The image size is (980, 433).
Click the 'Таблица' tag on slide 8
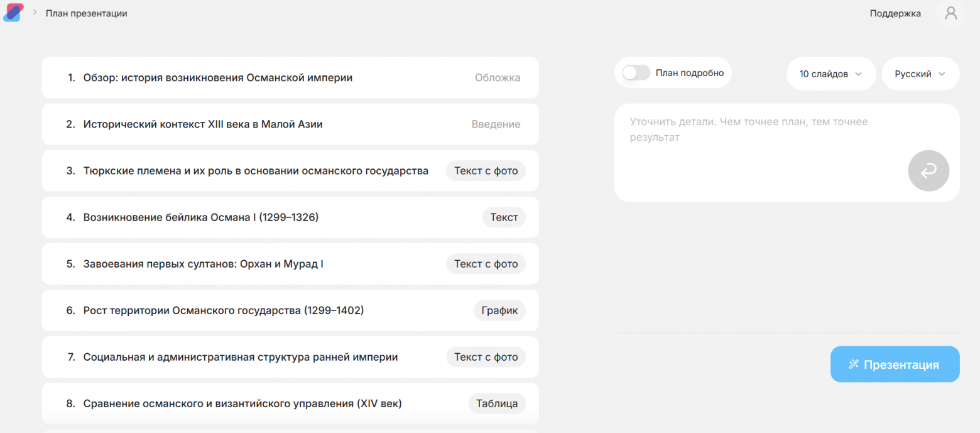click(496, 403)
